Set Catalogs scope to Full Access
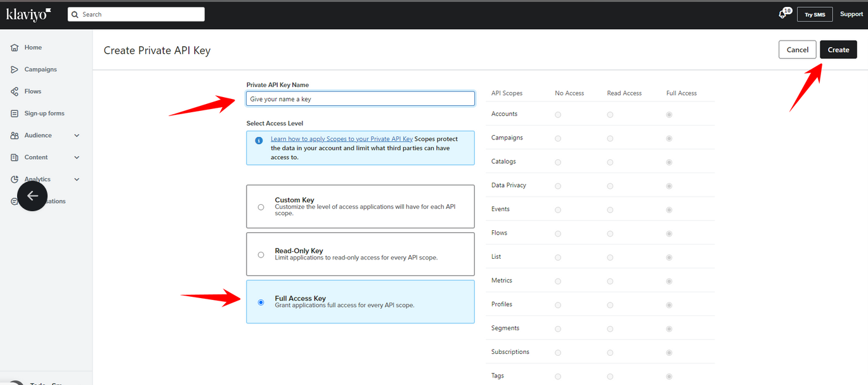 pos(670,162)
